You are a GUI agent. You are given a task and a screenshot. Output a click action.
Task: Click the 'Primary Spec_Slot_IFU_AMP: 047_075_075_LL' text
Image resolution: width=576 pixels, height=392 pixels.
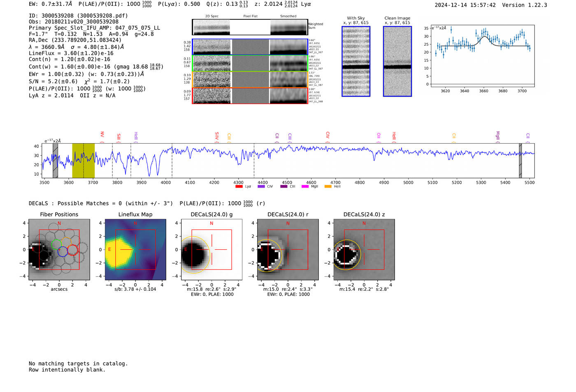(95, 28)
